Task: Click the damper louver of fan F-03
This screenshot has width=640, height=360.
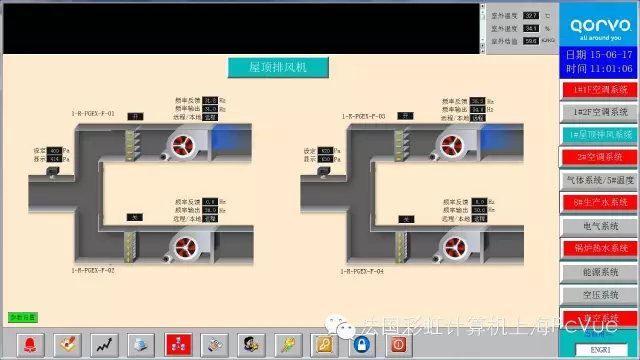Action: pyautogui.click(x=401, y=145)
